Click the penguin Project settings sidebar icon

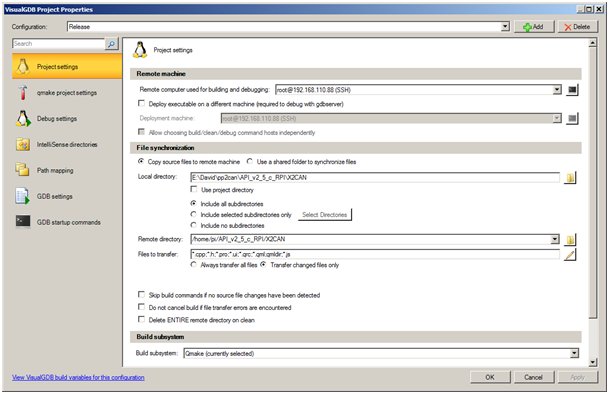coord(23,66)
